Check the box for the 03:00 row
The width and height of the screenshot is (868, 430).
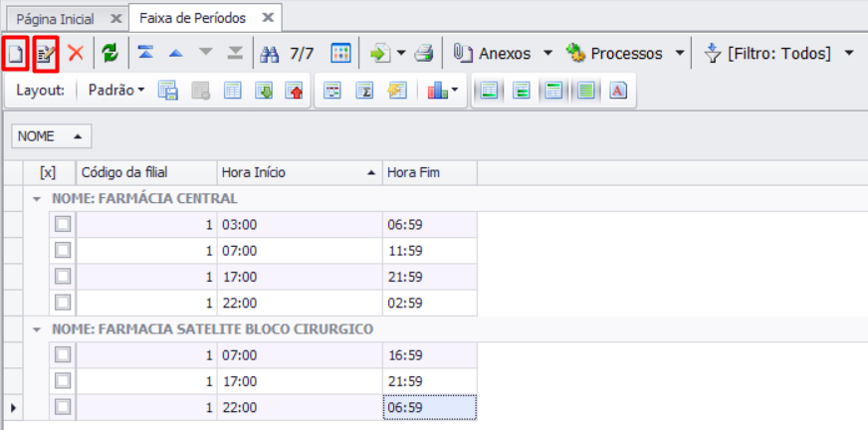pos(63,225)
